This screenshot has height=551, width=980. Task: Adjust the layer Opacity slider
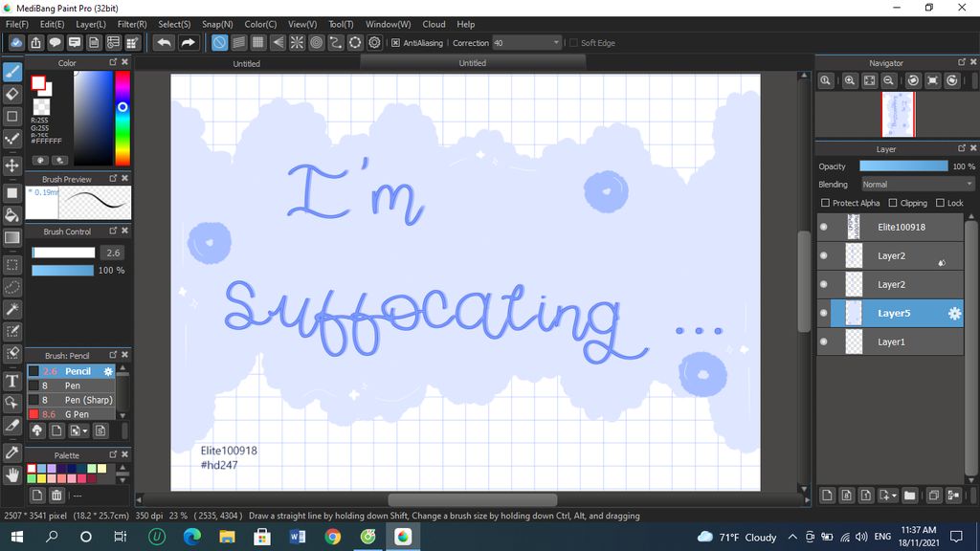click(903, 166)
